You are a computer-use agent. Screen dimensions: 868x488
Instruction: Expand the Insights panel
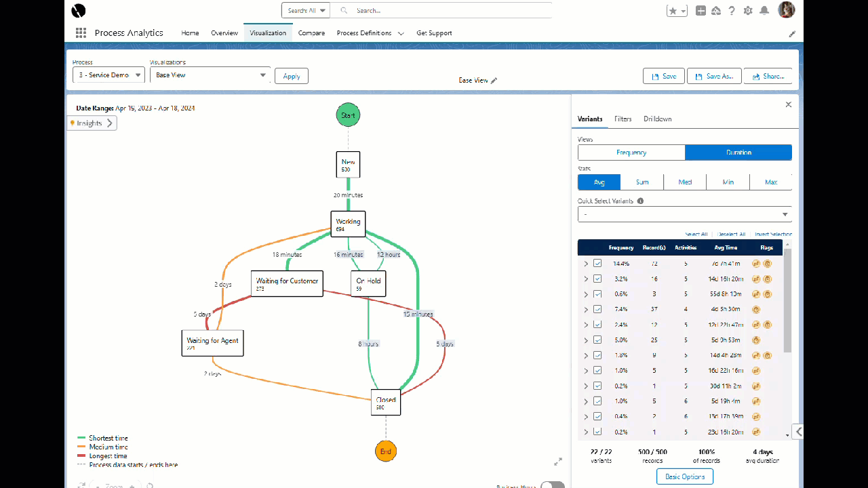pyautogui.click(x=92, y=123)
